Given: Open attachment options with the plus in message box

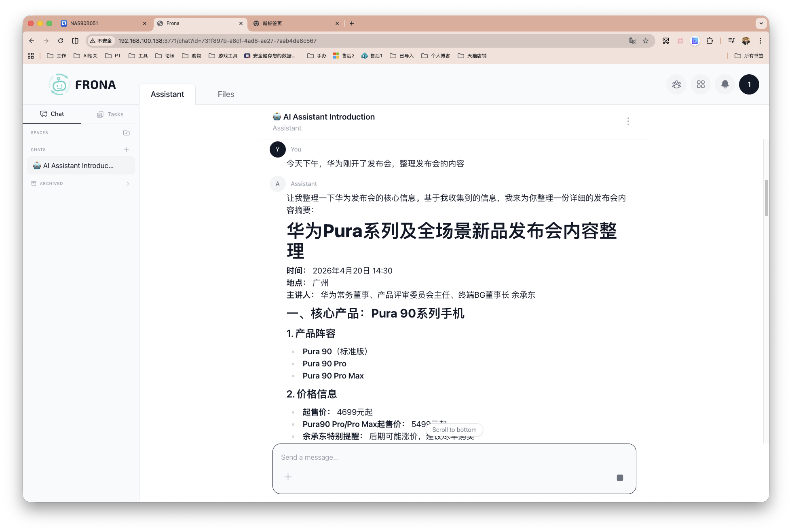Looking at the screenshot, I should pyautogui.click(x=288, y=477).
